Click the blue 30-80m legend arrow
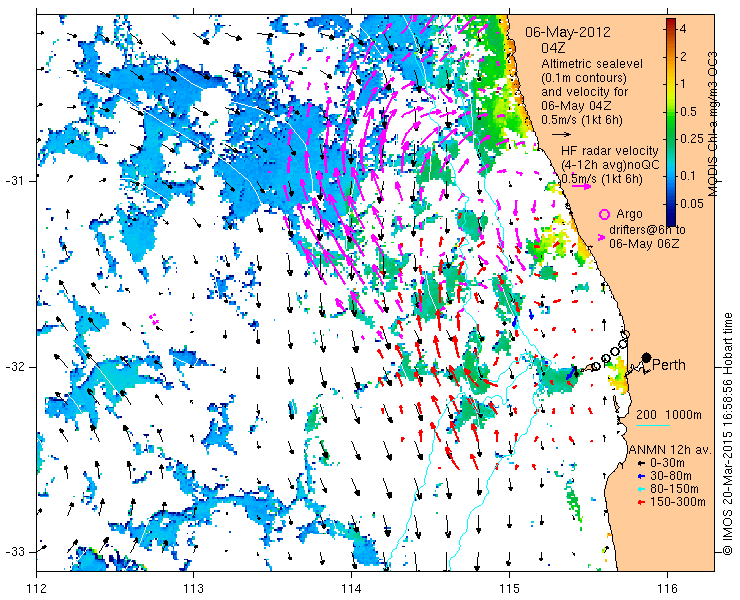 (x=641, y=476)
